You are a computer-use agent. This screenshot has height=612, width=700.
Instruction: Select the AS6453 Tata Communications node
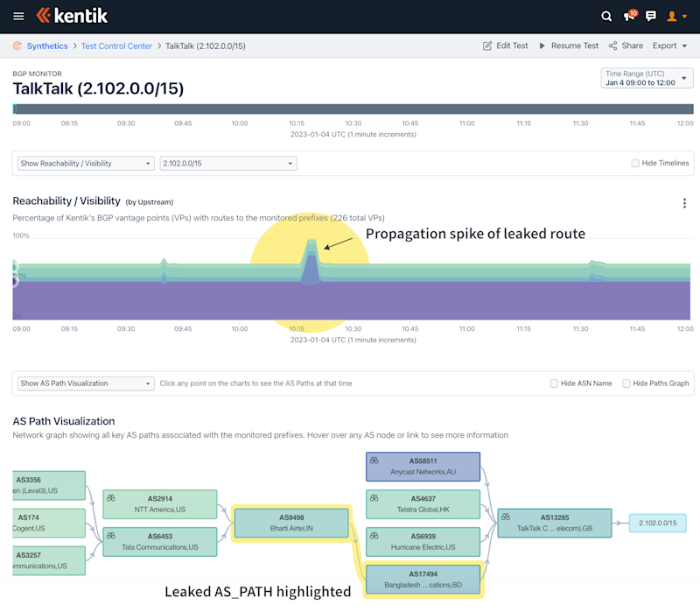[x=160, y=541]
